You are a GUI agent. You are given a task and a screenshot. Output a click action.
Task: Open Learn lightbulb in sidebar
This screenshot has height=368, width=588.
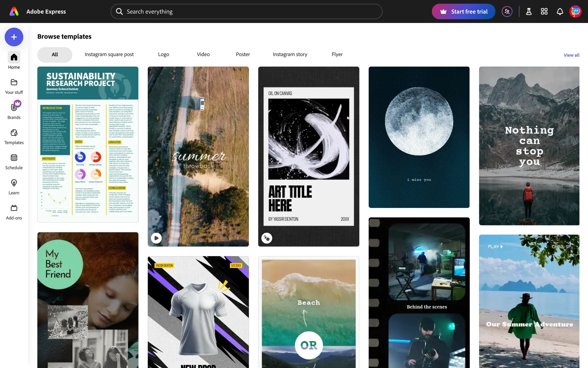(x=14, y=187)
